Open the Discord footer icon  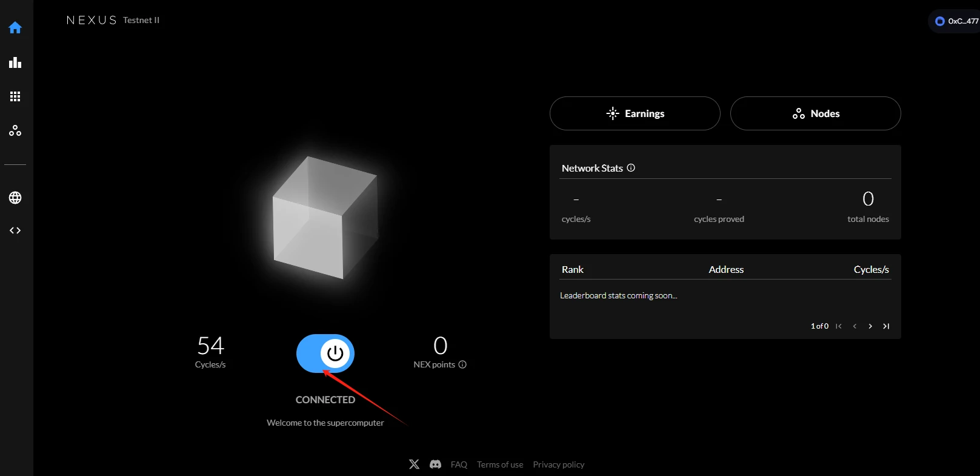click(435, 464)
